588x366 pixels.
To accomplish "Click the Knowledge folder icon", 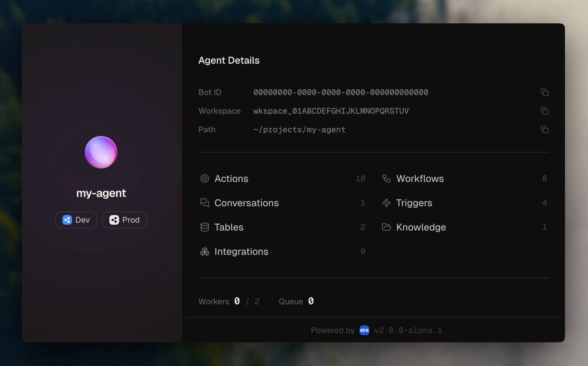I will 386,227.
